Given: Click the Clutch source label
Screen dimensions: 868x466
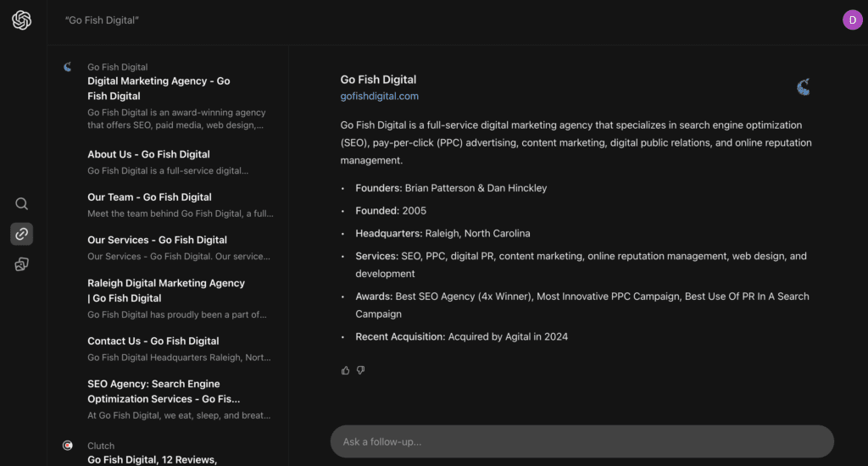Looking at the screenshot, I should [x=101, y=446].
